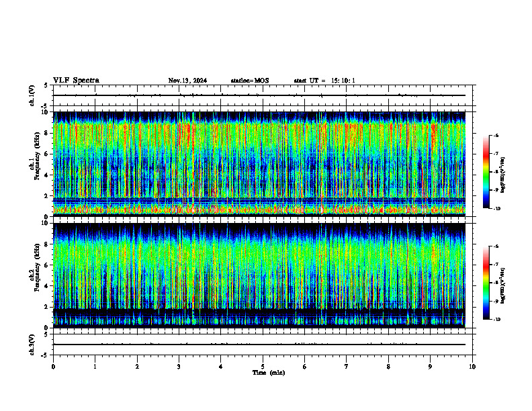
Task: Click the ch.2 spectrogram panel
Action: coord(259,275)
